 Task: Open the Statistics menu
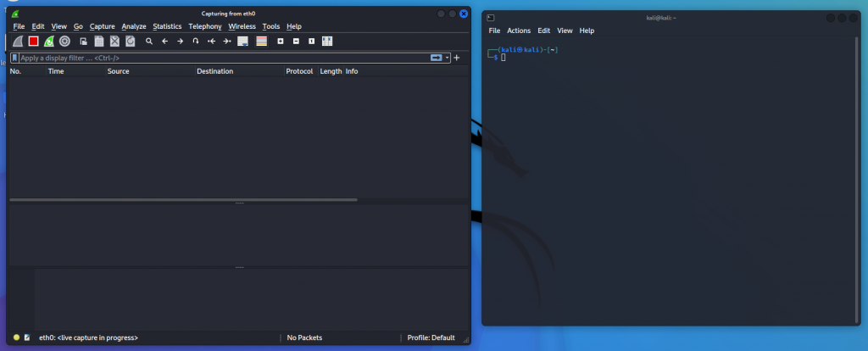(x=167, y=26)
